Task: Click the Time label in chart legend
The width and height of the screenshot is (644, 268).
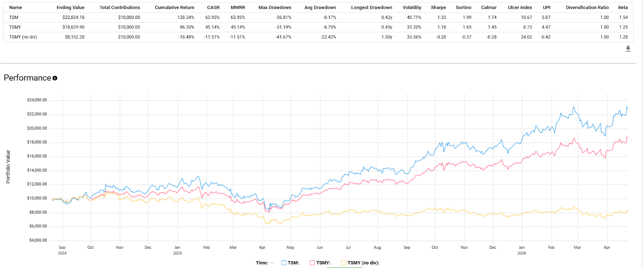Action: point(262,263)
